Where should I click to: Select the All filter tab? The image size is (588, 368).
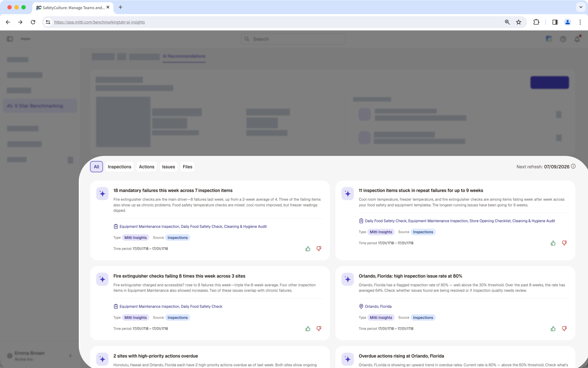point(97,167)
